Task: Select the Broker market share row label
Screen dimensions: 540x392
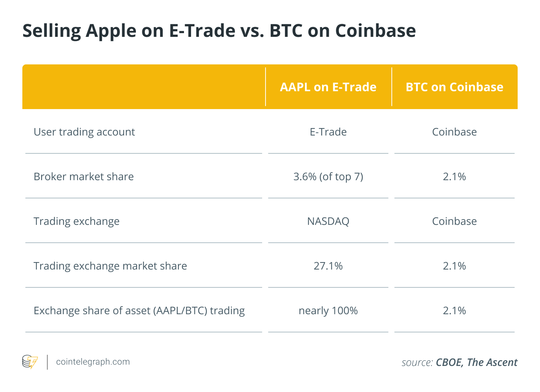Action: tap(84, 176)
